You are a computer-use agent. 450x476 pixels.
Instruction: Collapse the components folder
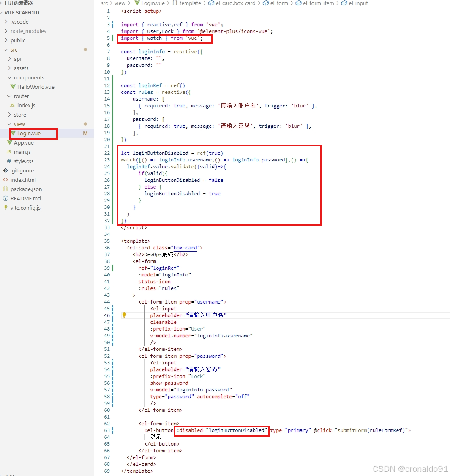click(x=9, y=77)
